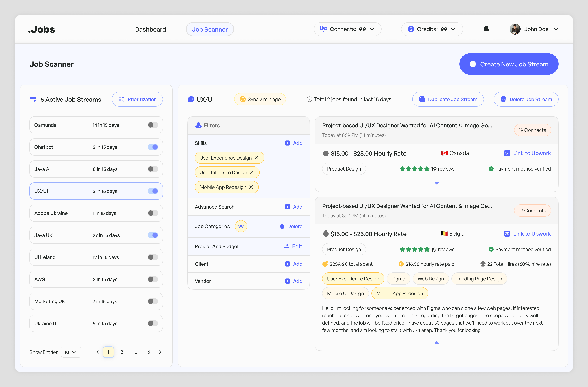
Task: Click the Prioritization sorting icon
Action: pyautogui.click(x=122, y=99)
